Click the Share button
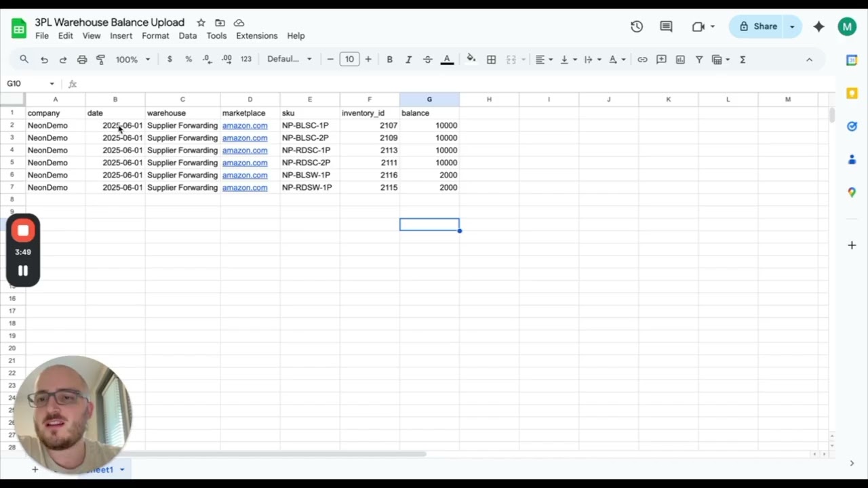This screenshot has width=868, height=488. pos(757,26)
